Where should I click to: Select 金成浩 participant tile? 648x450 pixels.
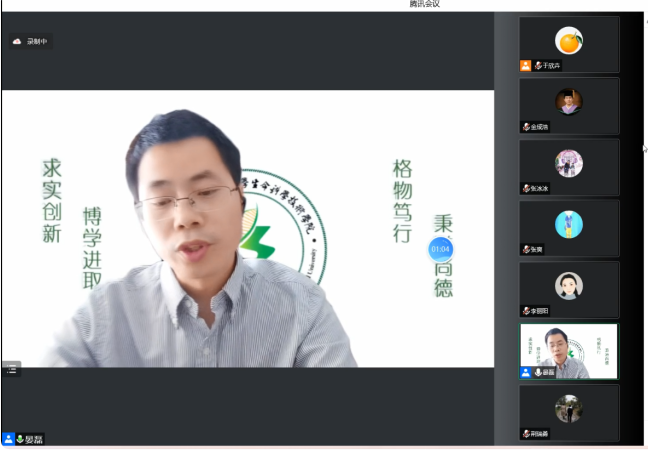point(569,104)
